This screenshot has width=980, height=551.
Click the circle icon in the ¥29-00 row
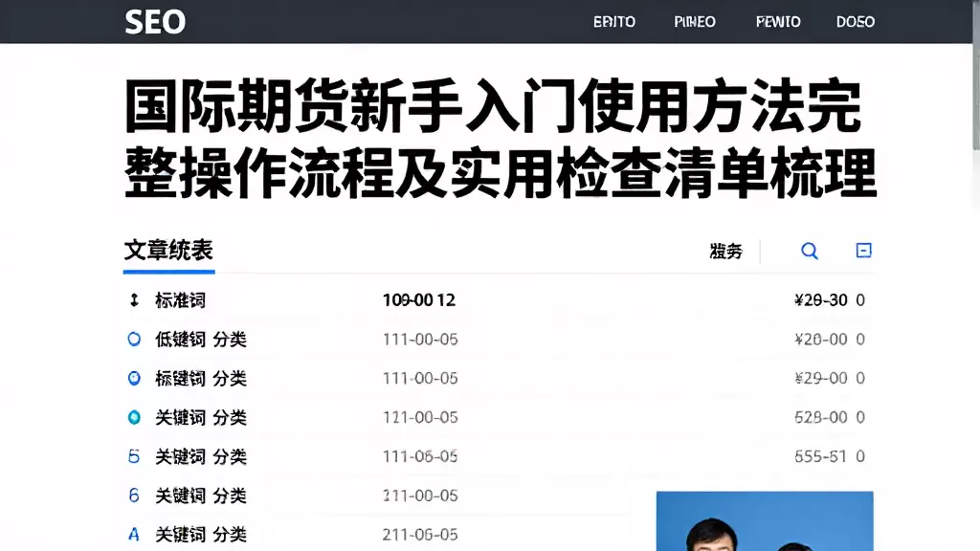pos(134,378)
